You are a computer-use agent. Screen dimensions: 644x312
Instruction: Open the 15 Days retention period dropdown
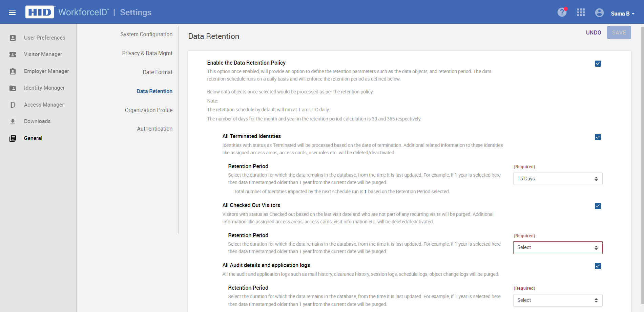coord(558,179)
